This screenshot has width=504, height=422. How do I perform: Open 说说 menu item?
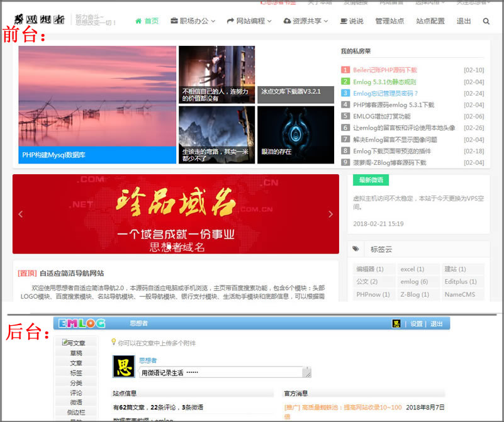352,21
